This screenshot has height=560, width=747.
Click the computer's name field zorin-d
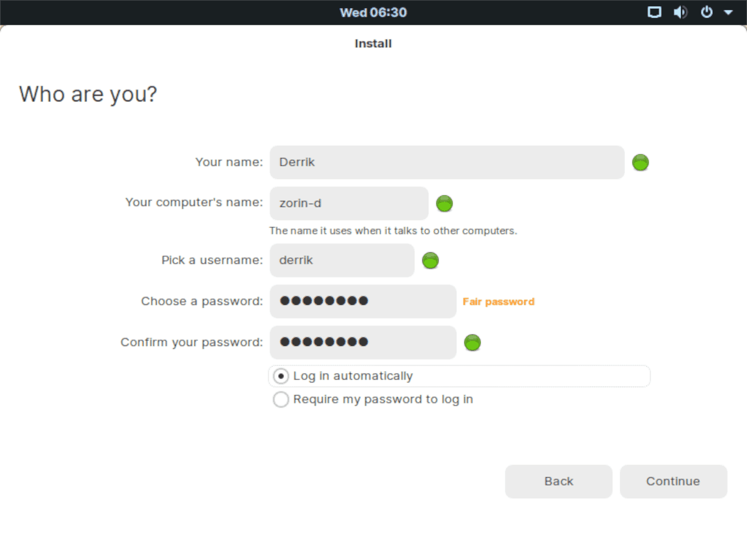pyautogui.click(x=349, y=203)
